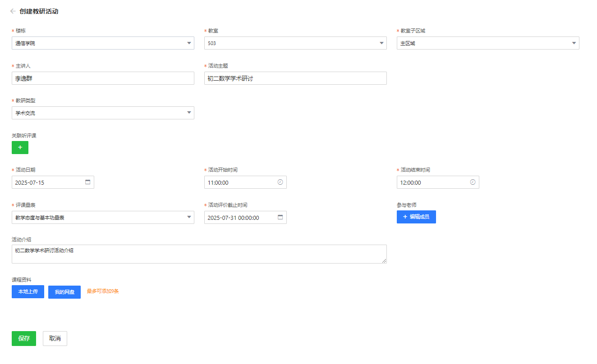597x364 pixels.
Task: Open calendar icon in 活动评价截止时间 field
Action: [x=280, y=217]
